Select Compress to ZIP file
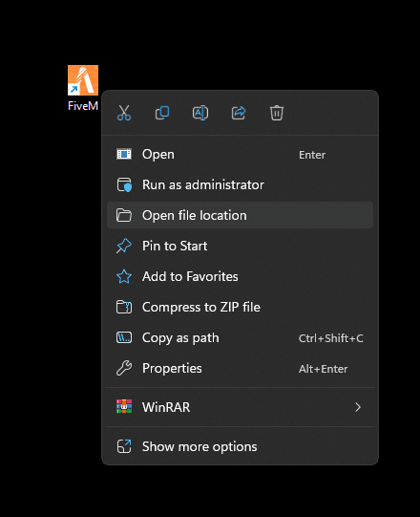This screenshot has width=420, height=517. (x=240, y=308)
